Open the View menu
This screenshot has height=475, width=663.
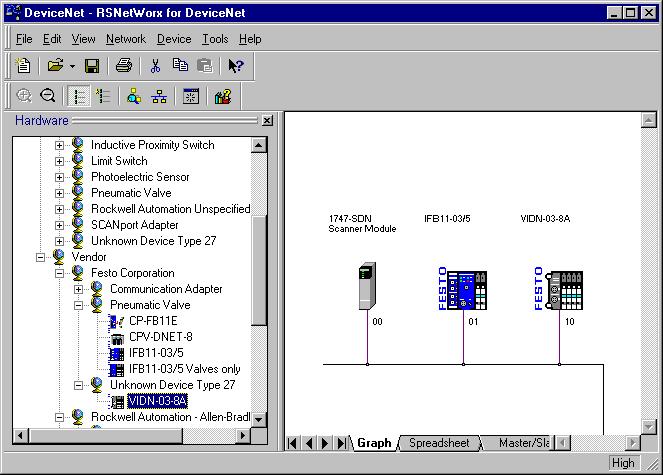pyautogui.click(x=83, y=39)
